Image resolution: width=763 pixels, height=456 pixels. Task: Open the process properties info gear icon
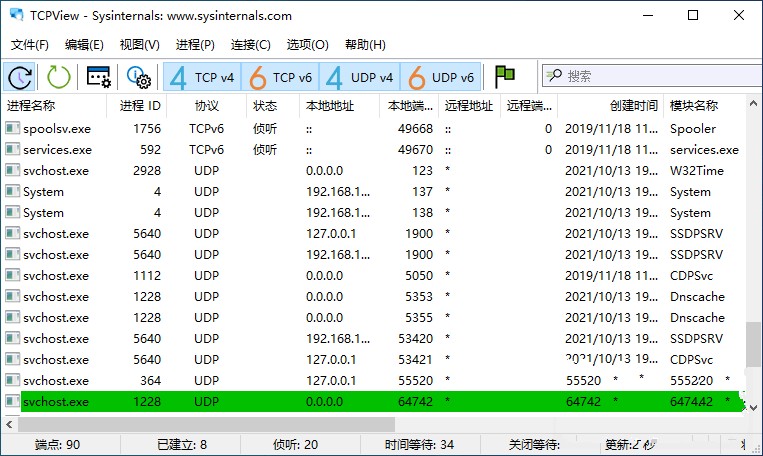[x=139, y=77]
